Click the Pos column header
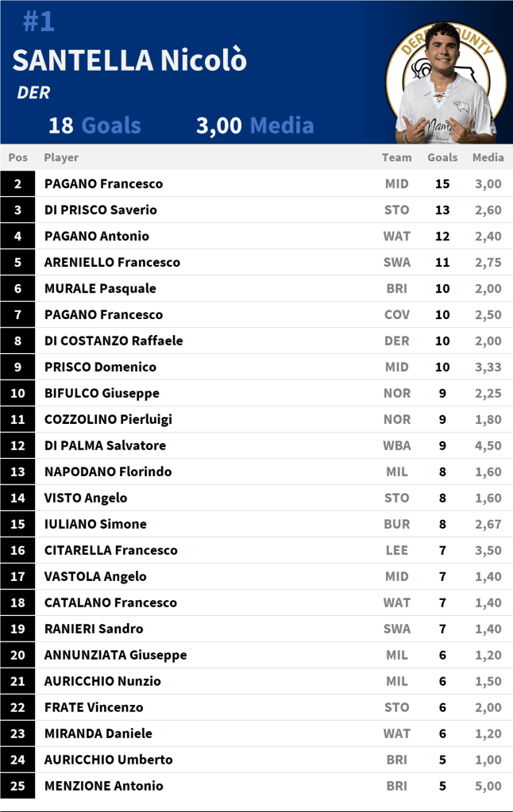Image resolution: width=513 pixels, height=812 pixels. (17, 157)
